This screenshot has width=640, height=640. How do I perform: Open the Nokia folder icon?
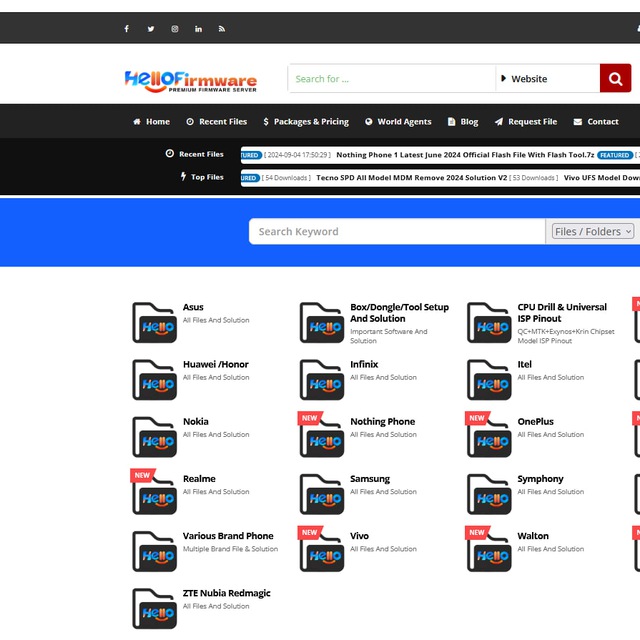tap(155, 437)
